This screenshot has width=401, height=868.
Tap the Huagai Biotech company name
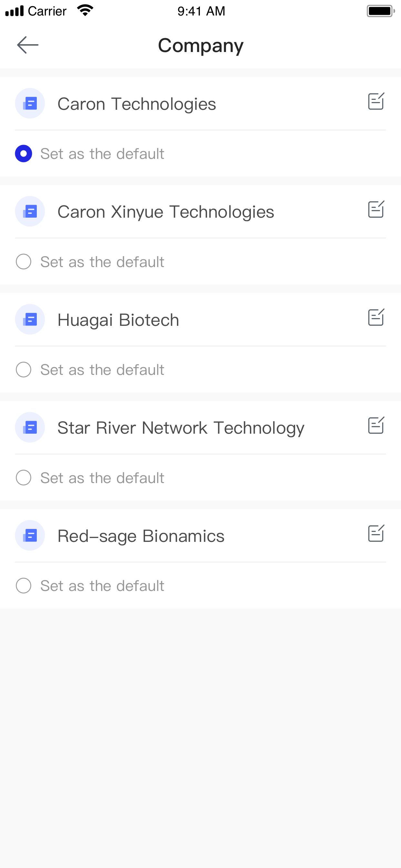[118, 320]
